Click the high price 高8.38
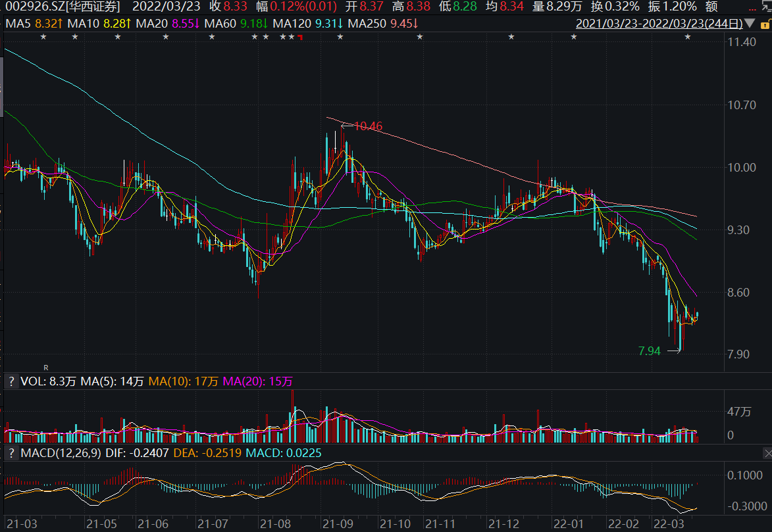 [x=411, y=7]
